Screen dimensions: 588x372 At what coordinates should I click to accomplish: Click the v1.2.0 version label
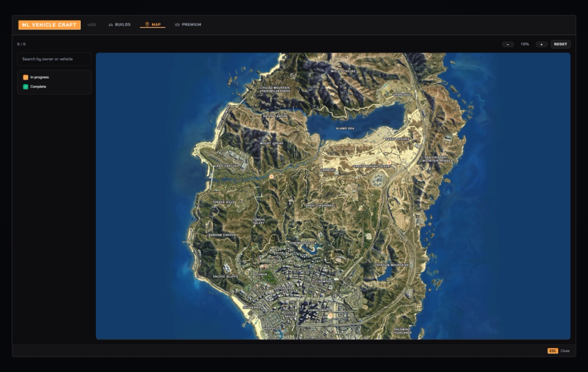click(x=91, y=25)
